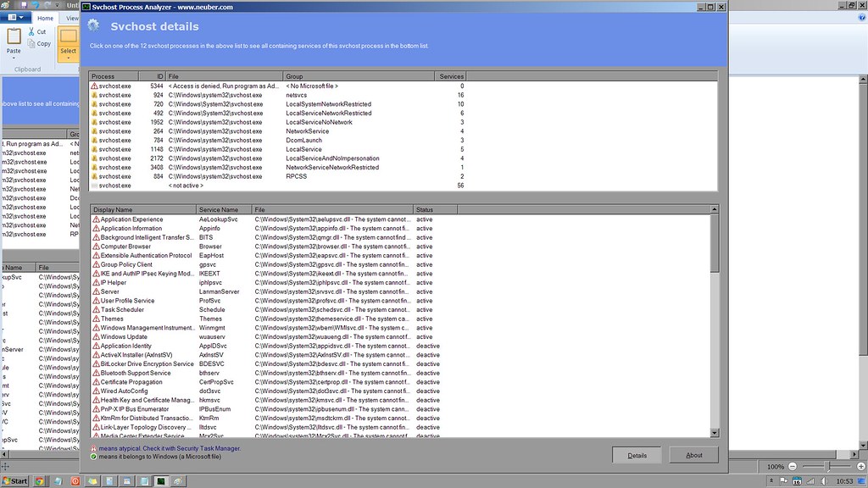Click warning icon next to Bluetooth Support Service
The height and width of the screenshot is (488, 868).
pos(96,373)
